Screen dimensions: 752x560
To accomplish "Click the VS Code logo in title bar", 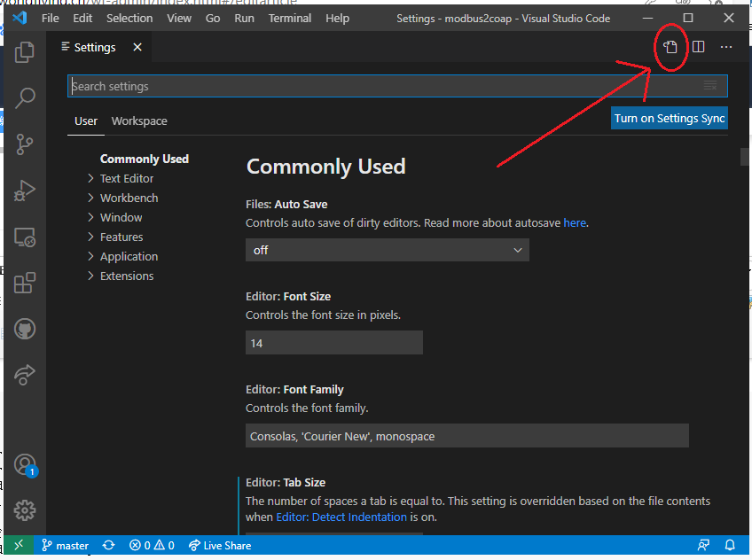I will [x=20, y=19].
